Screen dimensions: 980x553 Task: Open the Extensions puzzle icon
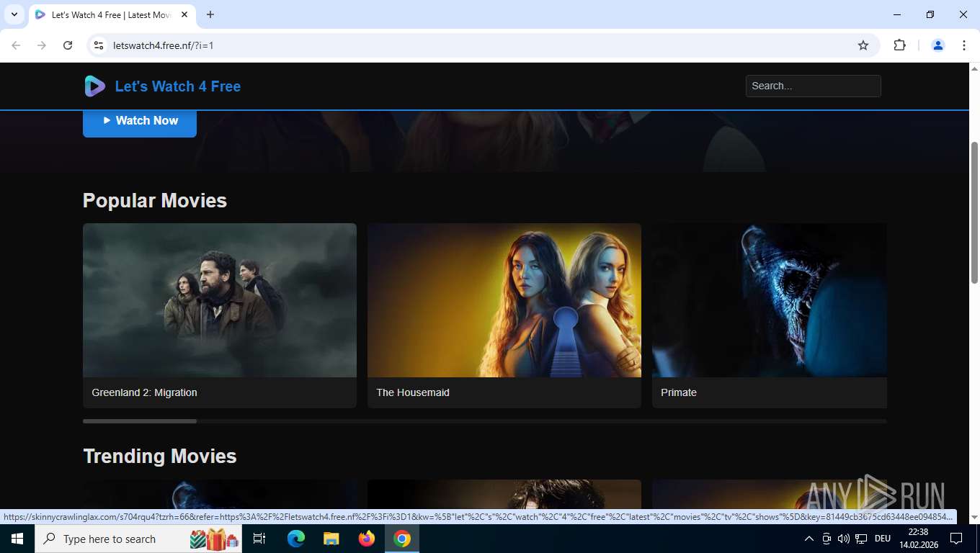pyautogui.click(x=899, y=45)
